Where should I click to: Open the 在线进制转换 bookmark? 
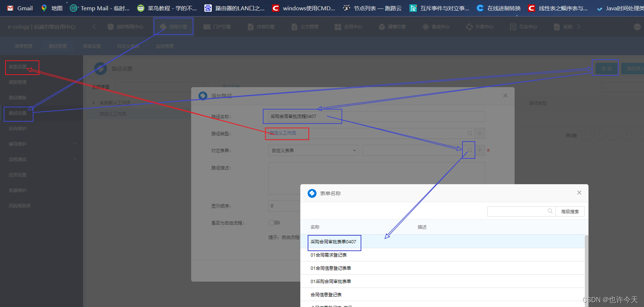[x=498, y=8]
